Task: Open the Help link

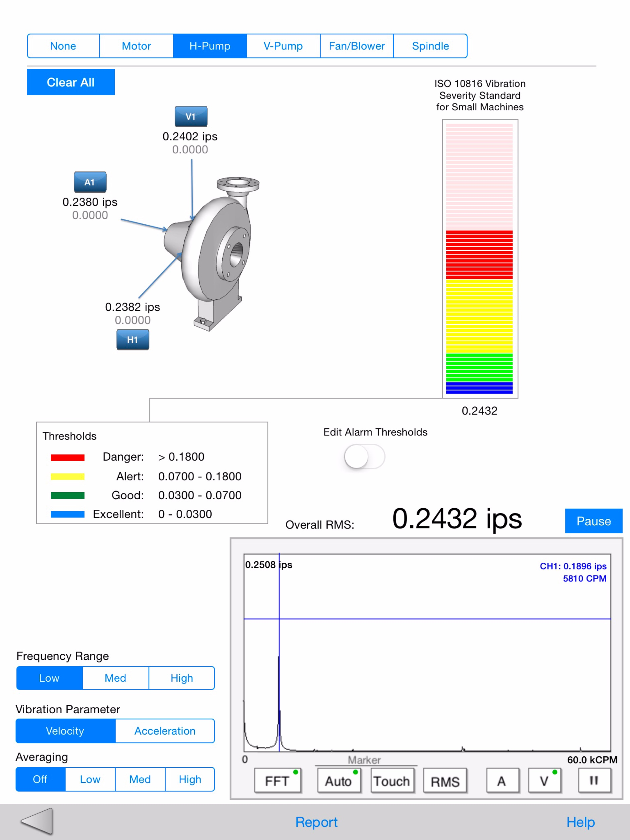Action: 580,822
